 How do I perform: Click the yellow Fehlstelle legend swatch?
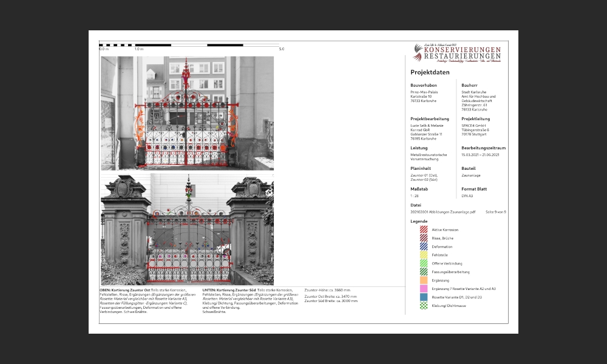coord(423,255)
